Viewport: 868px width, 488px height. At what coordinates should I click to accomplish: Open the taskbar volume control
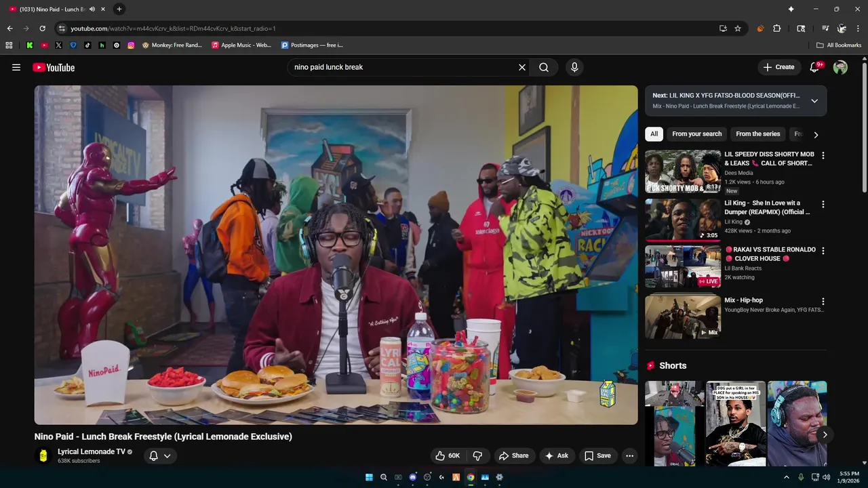(x=826, y=477)
